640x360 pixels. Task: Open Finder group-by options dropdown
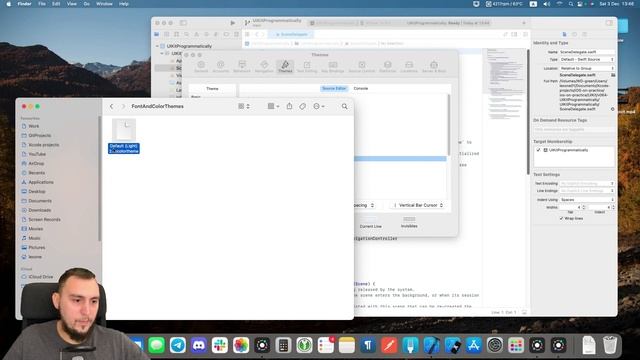click(273, 106)
